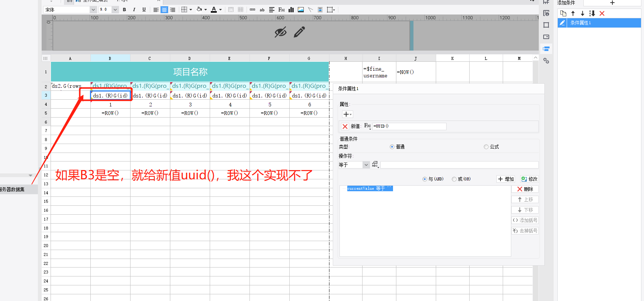
Task: Select the 普通 condition type radio
Action: pyautogui.click(x=392, y=147)
